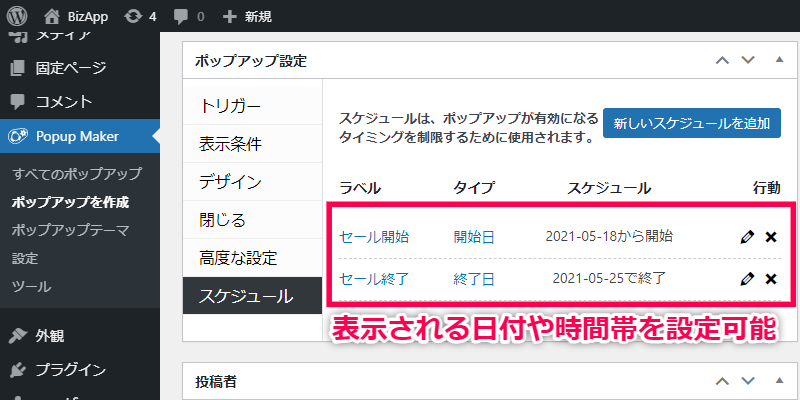
Task: Select the スケジュール tab
Action: 253,296
